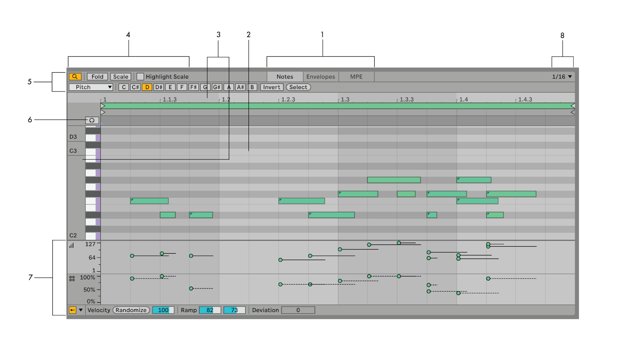
Task: Click the chance lane probability icon
Action: coord(72,278)
